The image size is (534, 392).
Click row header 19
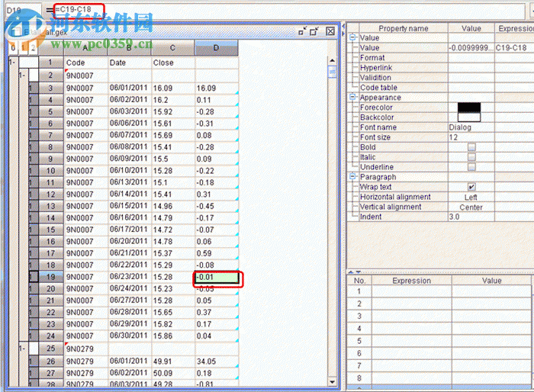(x=50, y=277)
